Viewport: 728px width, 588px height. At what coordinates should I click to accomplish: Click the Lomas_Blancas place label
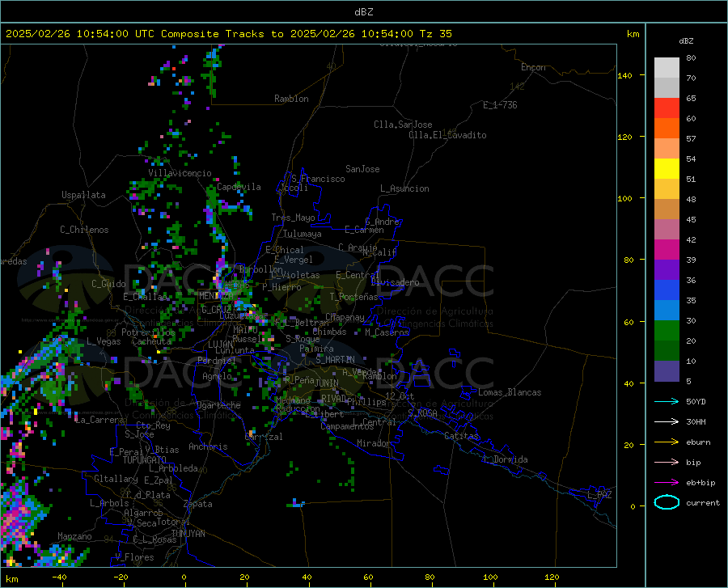(x=510, y=392)
